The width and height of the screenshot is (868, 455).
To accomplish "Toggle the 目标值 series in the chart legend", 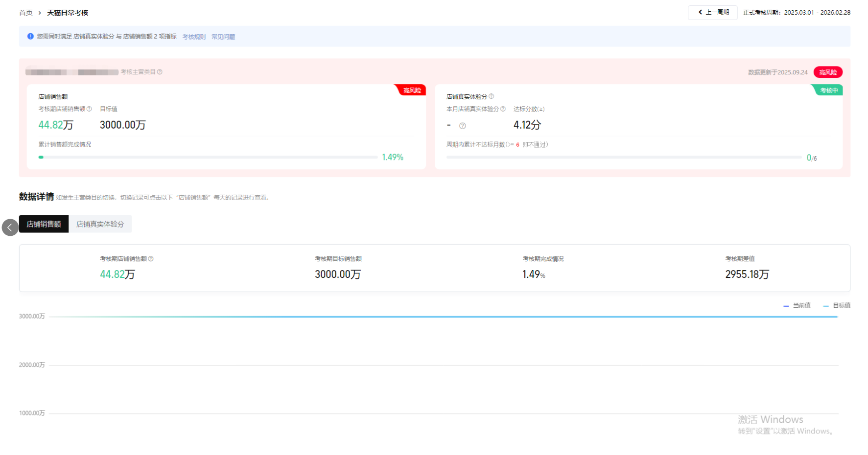I will 837,306.
